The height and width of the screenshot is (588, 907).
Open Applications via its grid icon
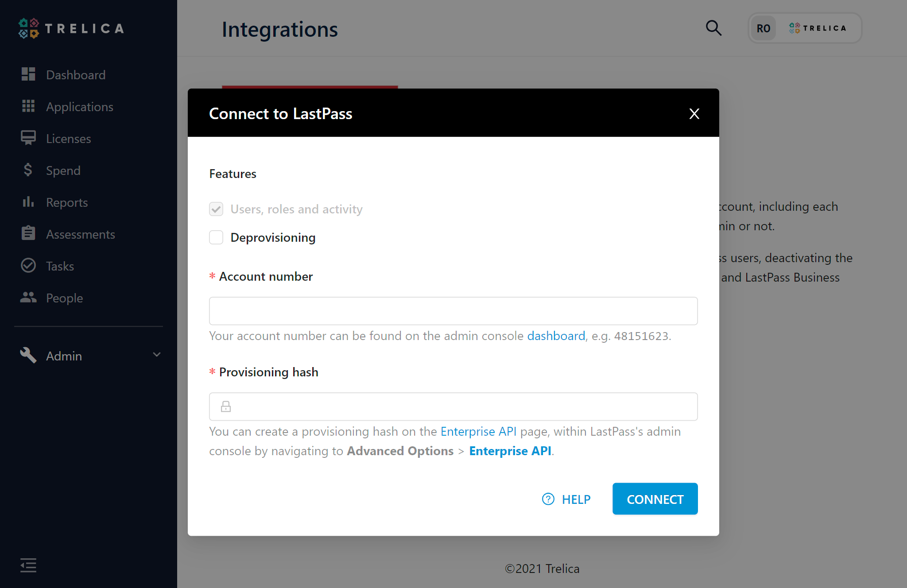click(28, 106)
